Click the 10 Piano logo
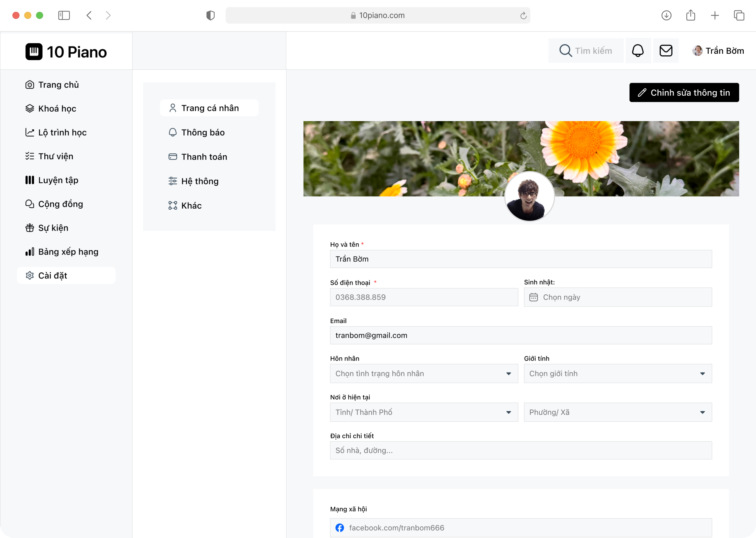The height and width of the screenshot is (538, 756). pos(66,51)
